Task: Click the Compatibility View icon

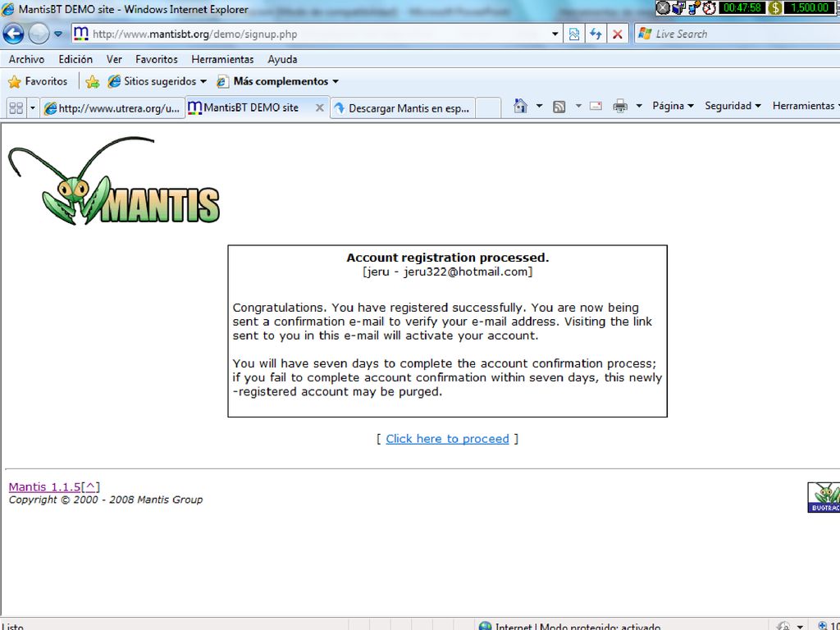Action: tap(573, 34)
